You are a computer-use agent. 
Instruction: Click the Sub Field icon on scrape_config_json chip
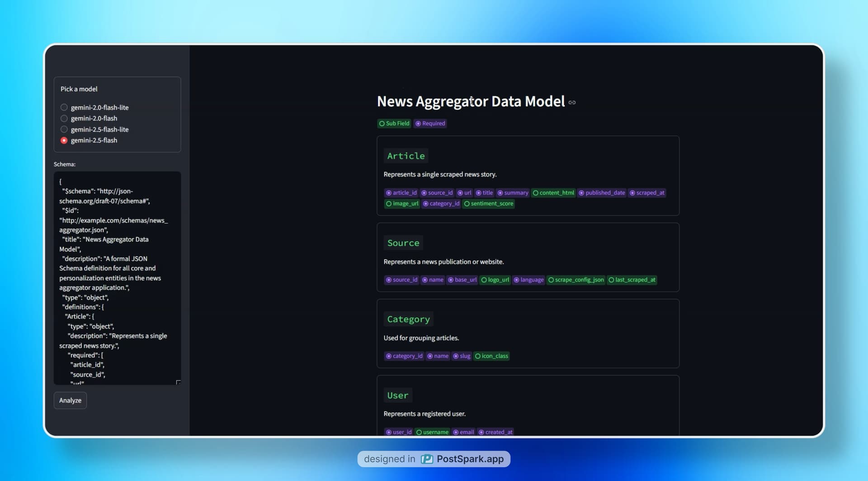pyautogui.click(x=551, y=280)
